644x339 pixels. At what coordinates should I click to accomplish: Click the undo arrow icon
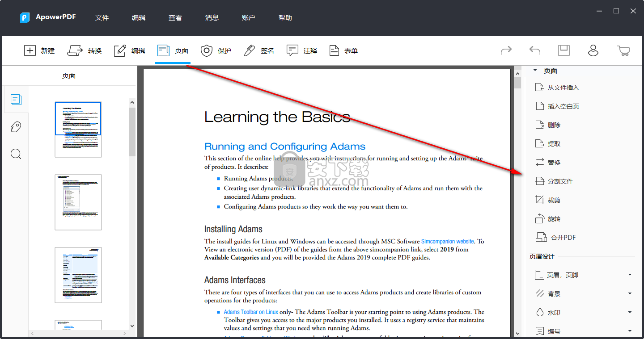point(535,50)
